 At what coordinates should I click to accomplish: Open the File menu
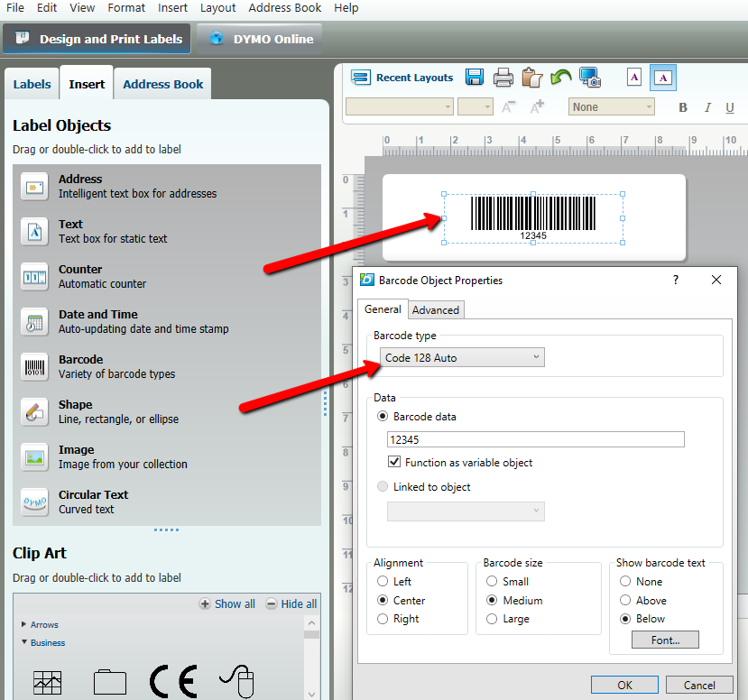[x=15, y=7]
